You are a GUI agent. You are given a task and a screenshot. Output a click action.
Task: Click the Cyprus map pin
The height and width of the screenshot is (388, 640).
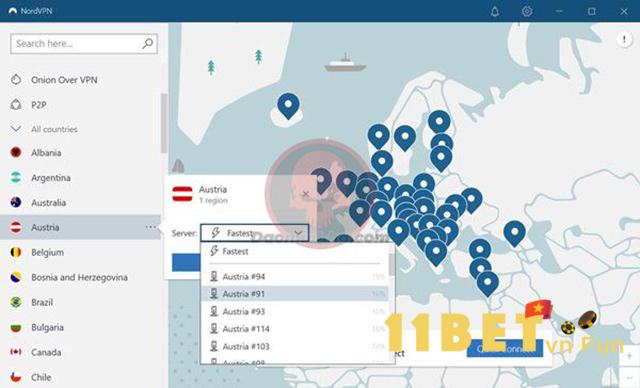pos(487,283)
